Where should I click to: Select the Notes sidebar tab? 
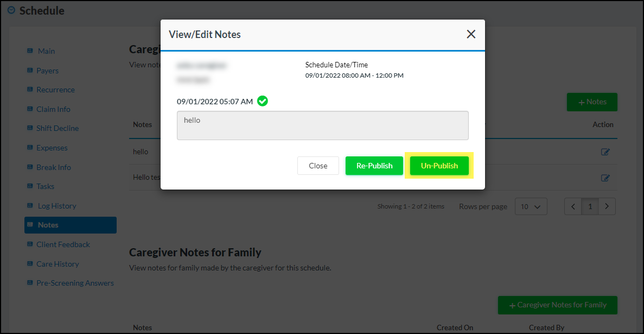pos(71,225)
